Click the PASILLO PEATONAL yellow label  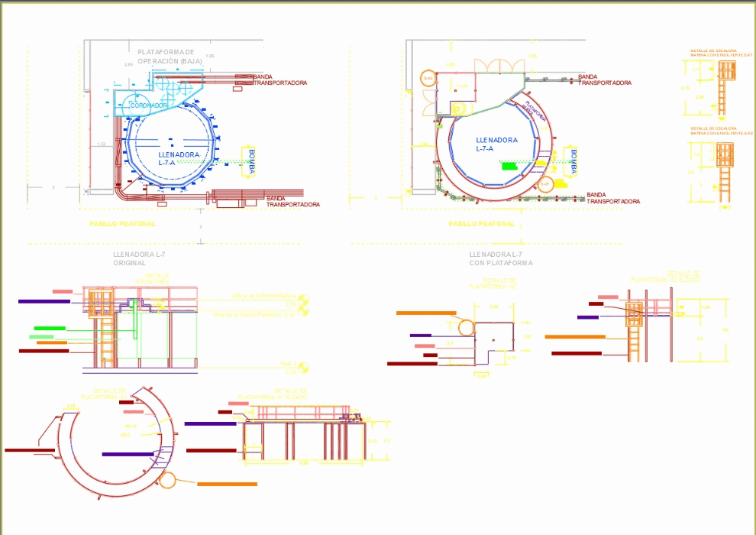[122, 223]
